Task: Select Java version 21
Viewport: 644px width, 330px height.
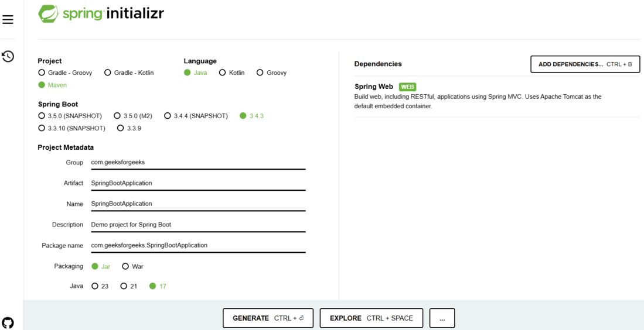Action: (124, 286)
